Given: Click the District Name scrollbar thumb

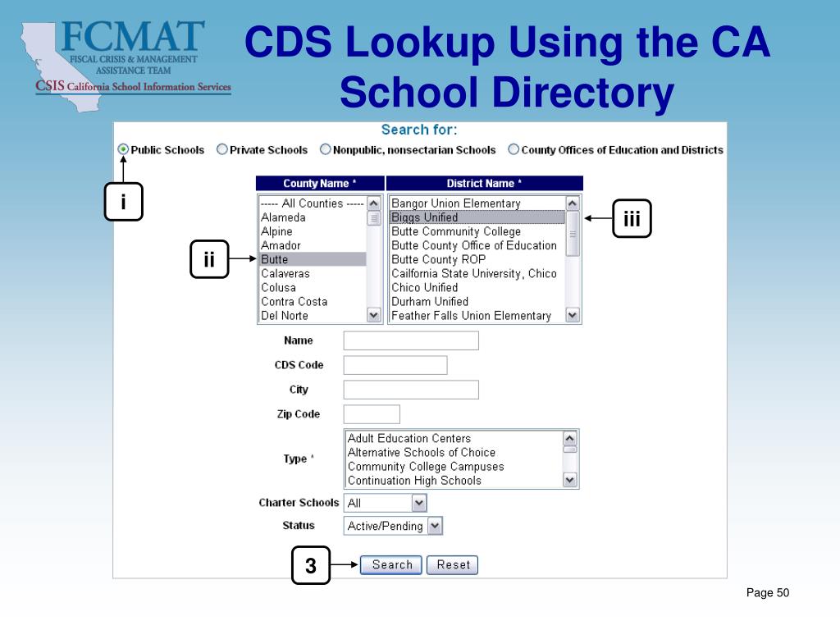Looking at the screenshot, I should (572, 234).
